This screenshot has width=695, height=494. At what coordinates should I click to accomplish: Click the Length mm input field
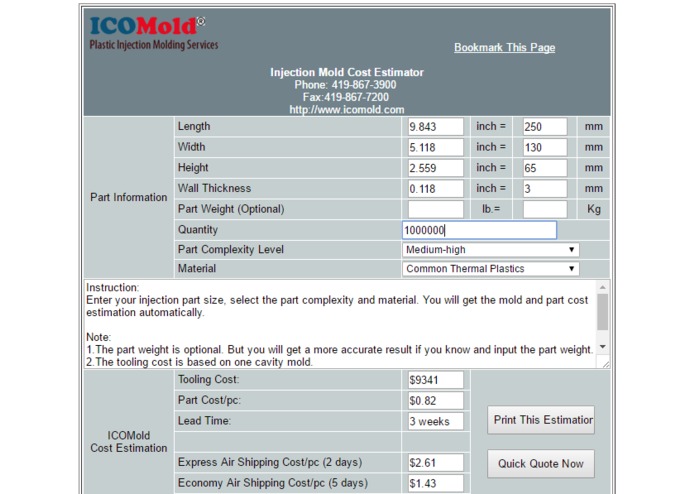(x=545, y=127)
